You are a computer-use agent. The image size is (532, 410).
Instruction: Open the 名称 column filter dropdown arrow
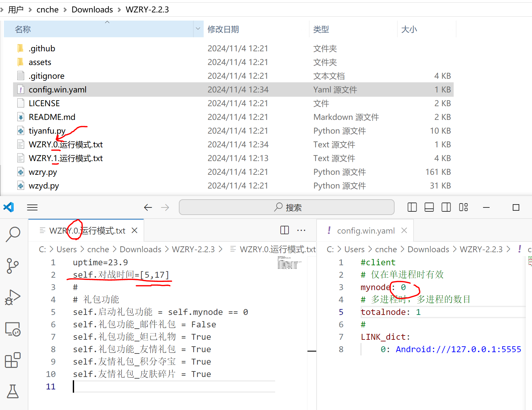(x=198, y=29)
